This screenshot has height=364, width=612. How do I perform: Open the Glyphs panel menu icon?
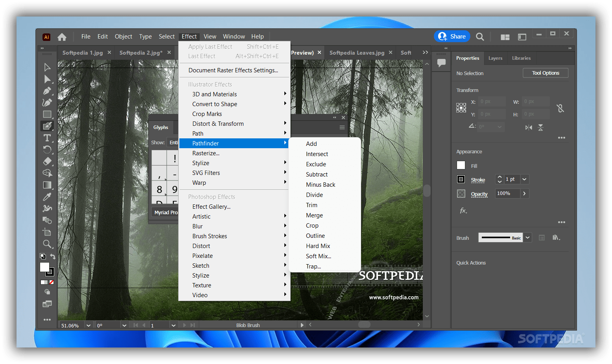(342, 127)
